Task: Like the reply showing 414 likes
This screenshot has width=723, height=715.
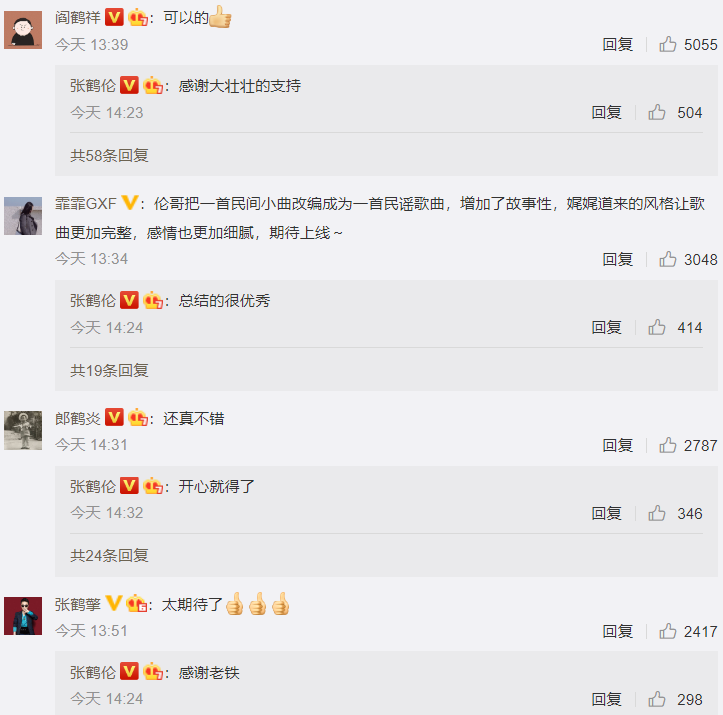Action: 657,327
